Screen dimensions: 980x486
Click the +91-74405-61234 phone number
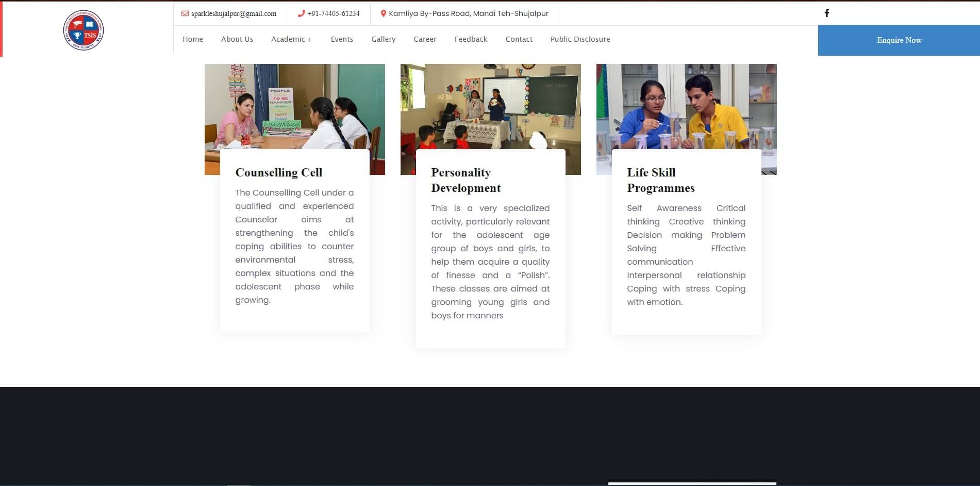[x=334, y=13]
